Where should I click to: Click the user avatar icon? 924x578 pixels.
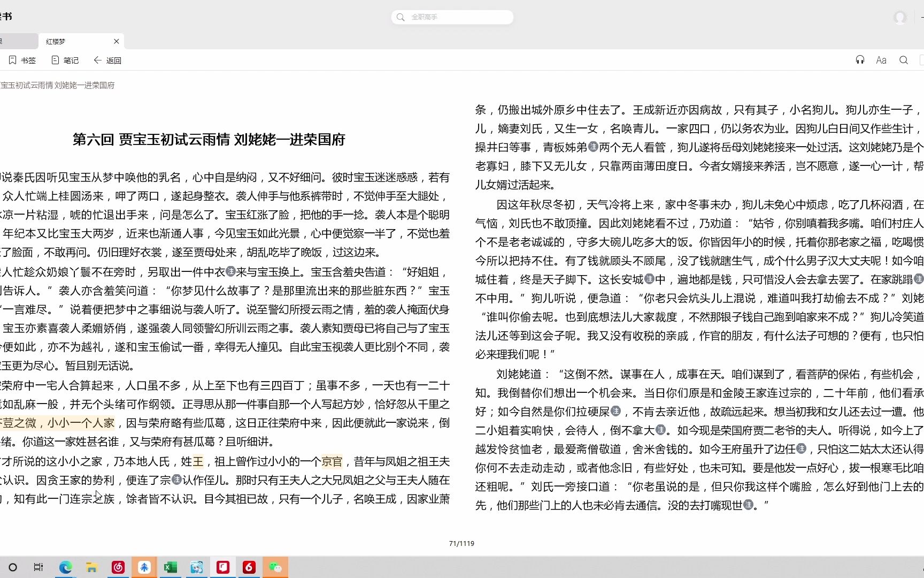[900, 18]
